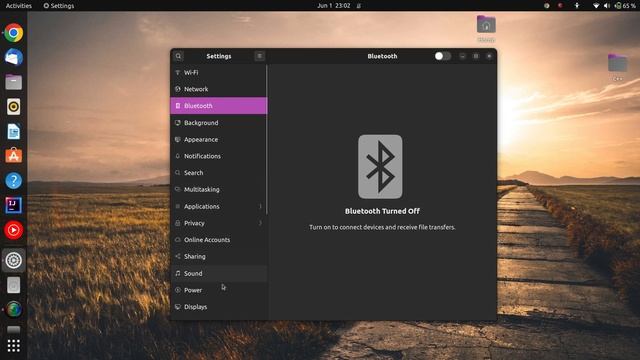Viewport: 640px width, 360px height.
Task: Open the Power settings panel
Action: (x=219, y=290)
